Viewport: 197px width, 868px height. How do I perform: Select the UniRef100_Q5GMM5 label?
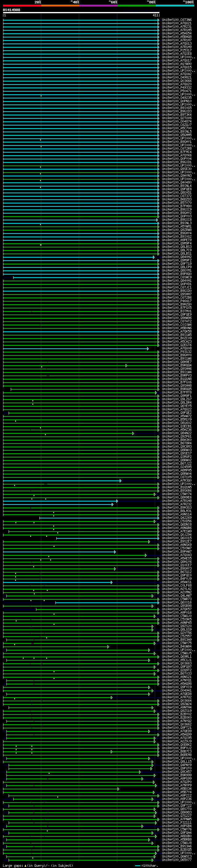coord(177,135)
